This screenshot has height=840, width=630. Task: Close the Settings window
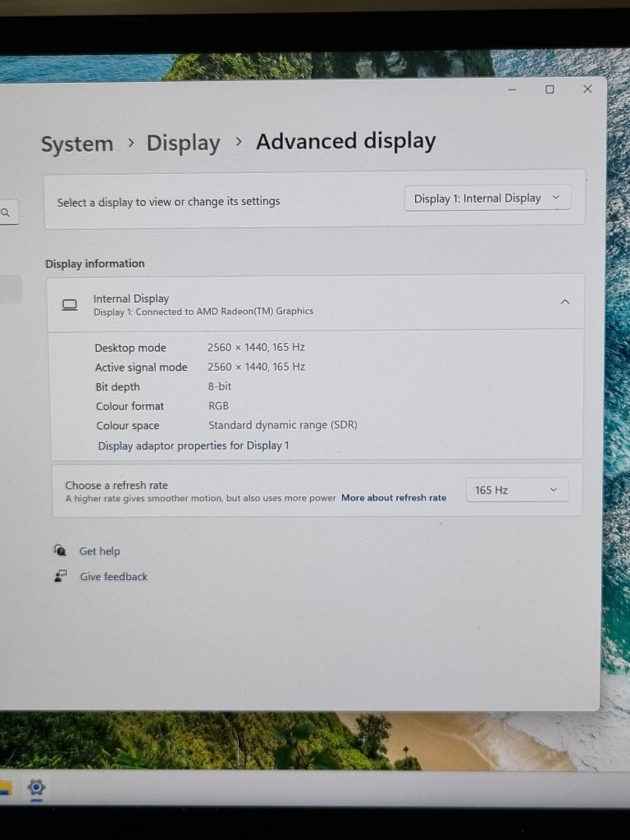587,89
